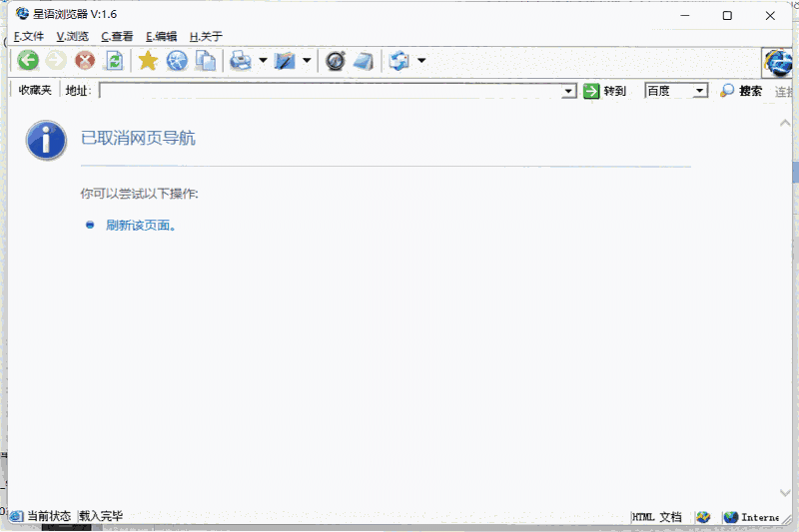Maximize the 星语浏览器 window
Image resolution: width=799 pixels, height=532 pixels.
727,15
